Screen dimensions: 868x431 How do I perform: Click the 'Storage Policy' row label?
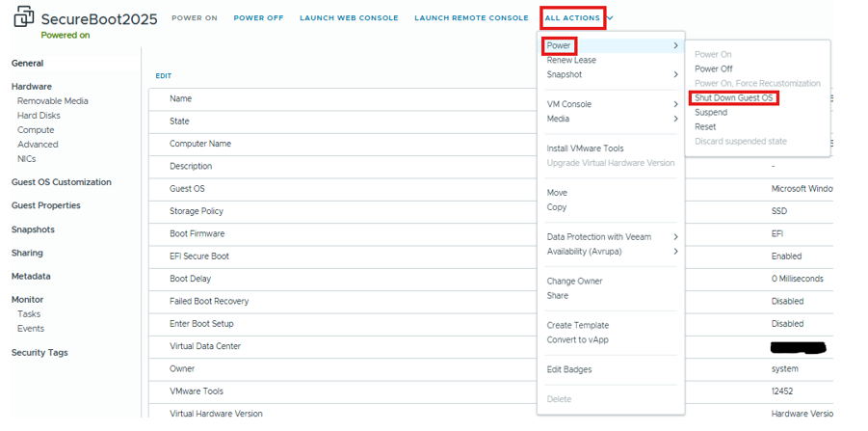click(x=197, y=211)
